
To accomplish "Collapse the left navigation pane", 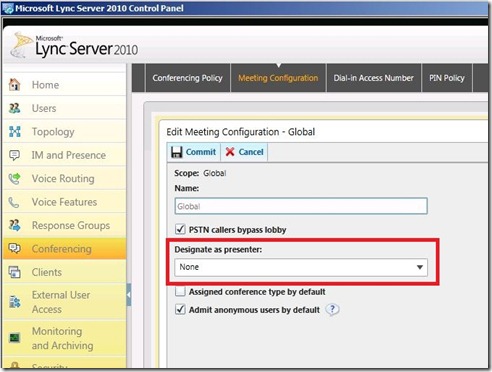I will click(129, 295).
